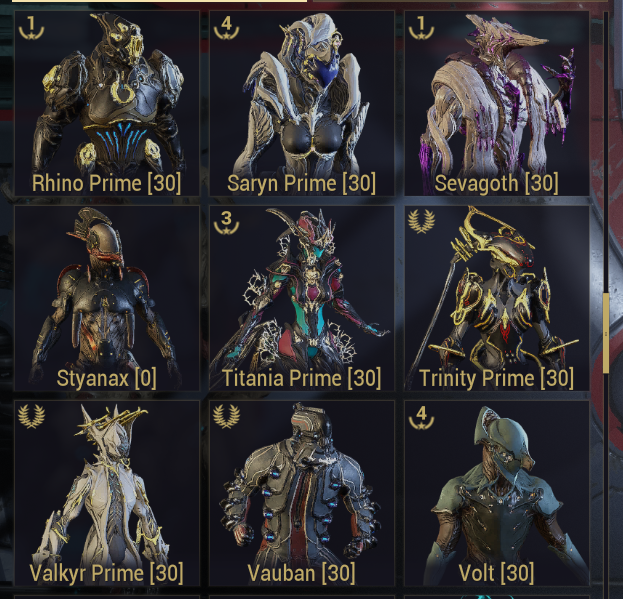623x599 pixels.
Task: Click the rank 4 badge on Saryn Prime
Action: [226, 27]
